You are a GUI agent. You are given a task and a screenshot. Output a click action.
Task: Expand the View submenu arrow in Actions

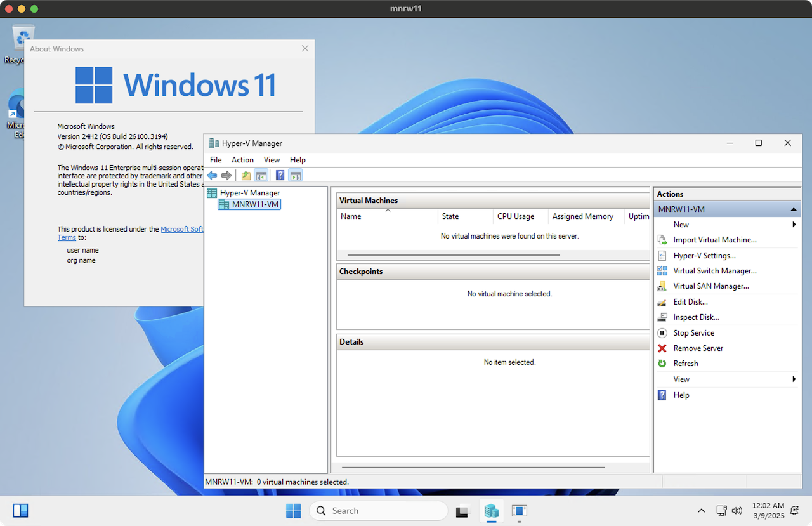point(794,379)
